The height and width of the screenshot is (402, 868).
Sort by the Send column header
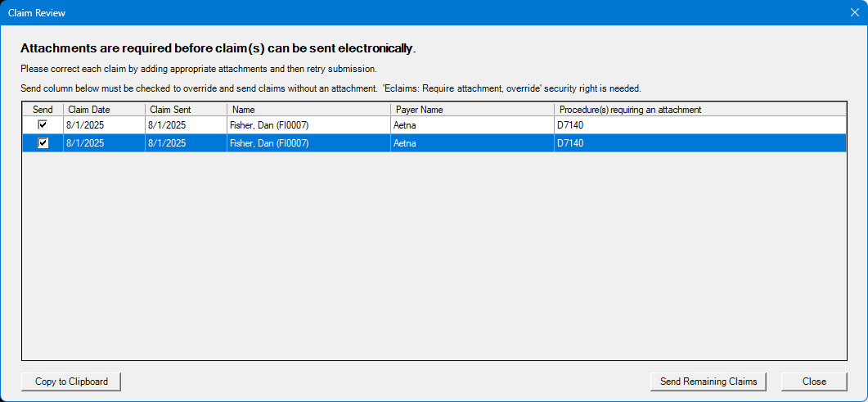click(x=43, y=110)
